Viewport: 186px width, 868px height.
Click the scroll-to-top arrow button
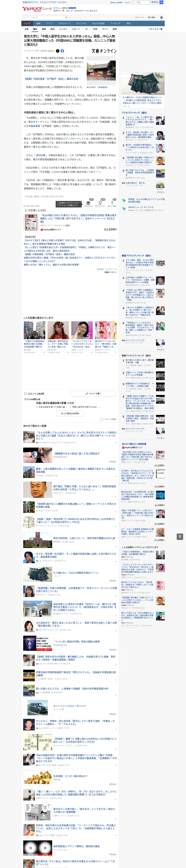(x=180, y=536)
